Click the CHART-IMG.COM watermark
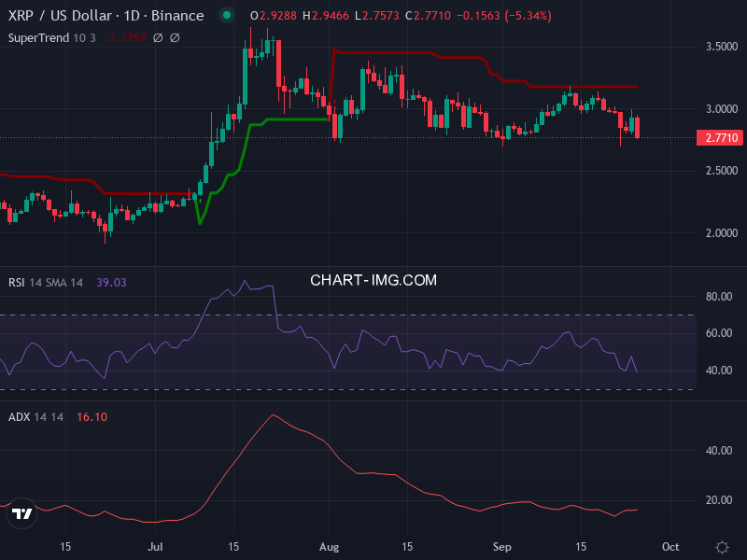Image resolution: width=747 pixels, height=560 pixels. click(x=373, y=280)
